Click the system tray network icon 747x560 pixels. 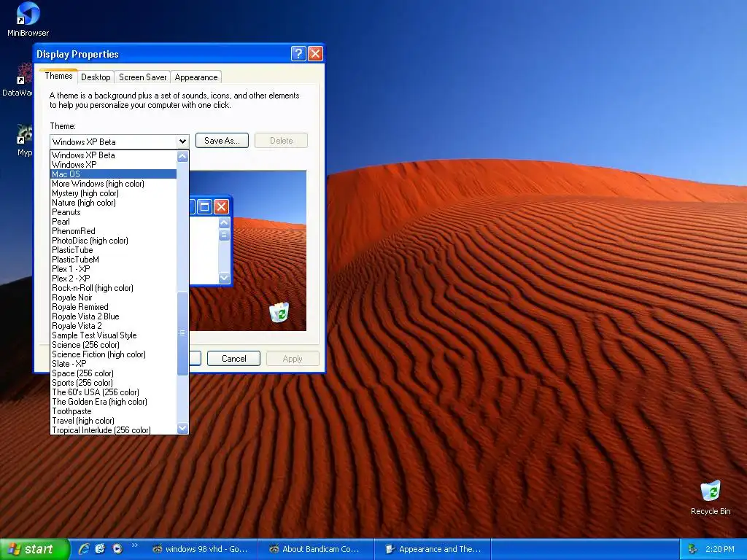pos(693,549)
